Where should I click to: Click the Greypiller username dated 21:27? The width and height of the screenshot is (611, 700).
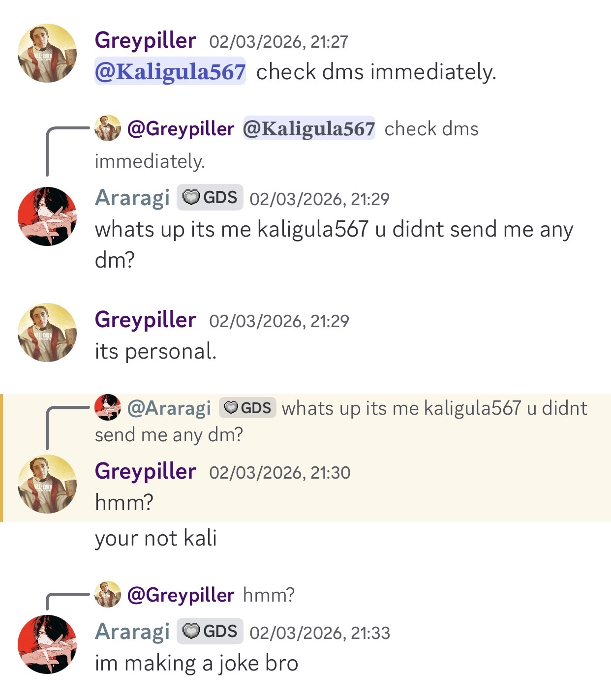[x=145, y=40]
